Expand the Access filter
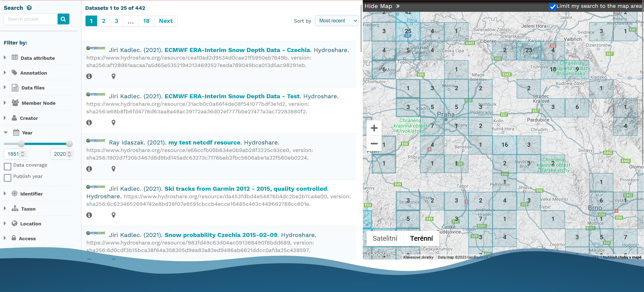This screenshot has height=292, width=644. [x=5, y=238]
